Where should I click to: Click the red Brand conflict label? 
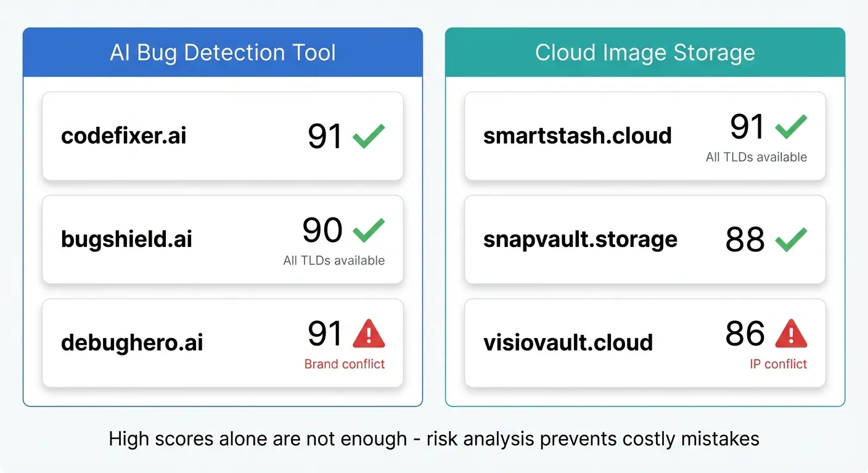click(345, 364)
